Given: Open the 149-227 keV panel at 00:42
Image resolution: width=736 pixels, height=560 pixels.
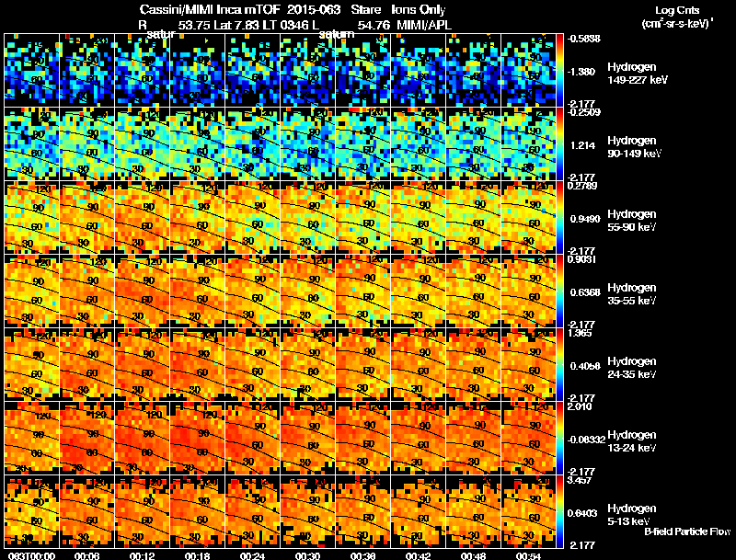Looking at the screenshot, I should 418,70.
